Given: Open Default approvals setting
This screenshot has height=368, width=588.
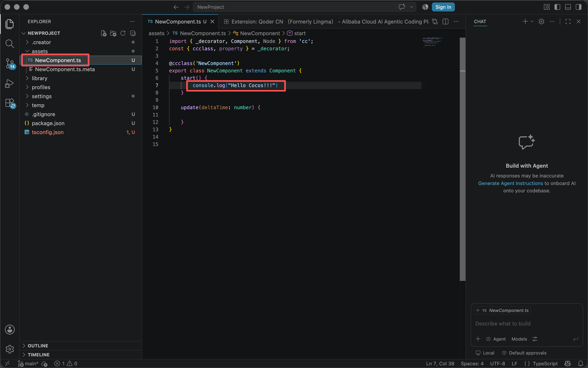Looking at the screenshot, I should [524, 353].
